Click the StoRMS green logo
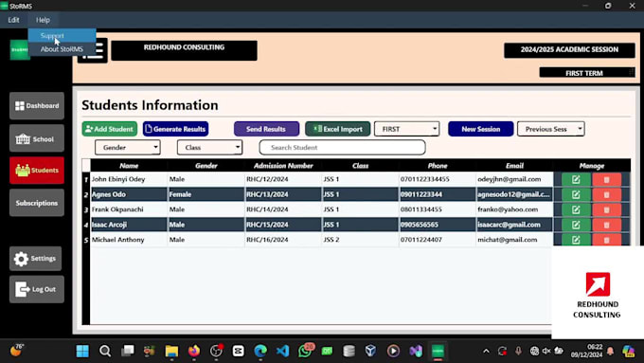 [x=19, y=50]
